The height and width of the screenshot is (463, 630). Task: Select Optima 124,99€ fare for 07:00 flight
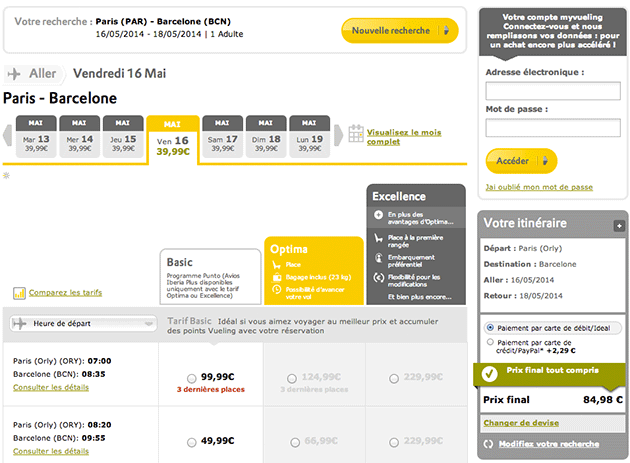point(292,378)
